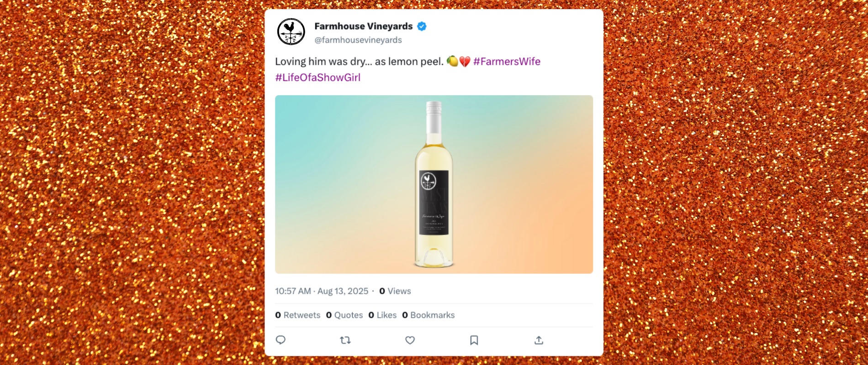Click the blue verified badge
Image resolution: width=868 pixels, height=365 pixels.
click(422, 26)
